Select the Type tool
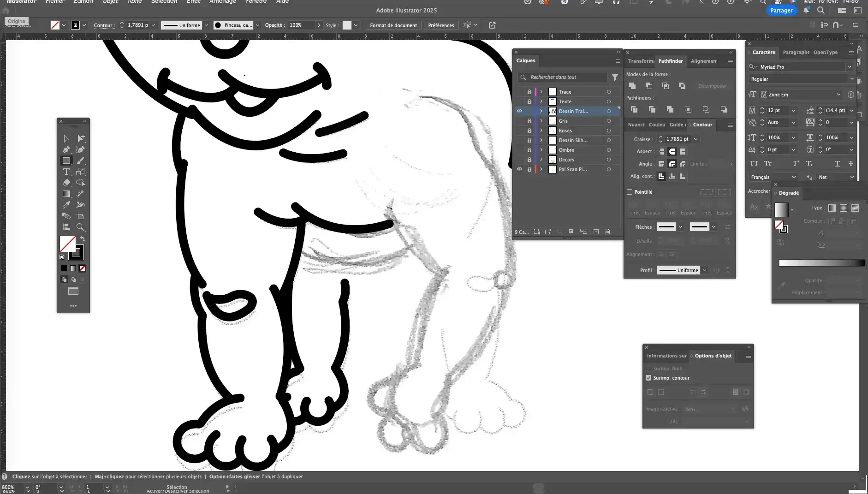868x494 pixels. [66, 172]
